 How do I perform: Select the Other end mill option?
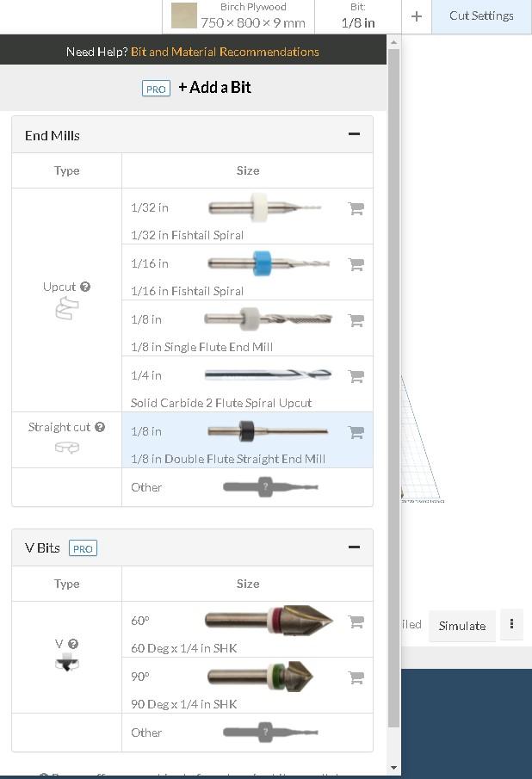pyautogui.click(x=247, y=487)
